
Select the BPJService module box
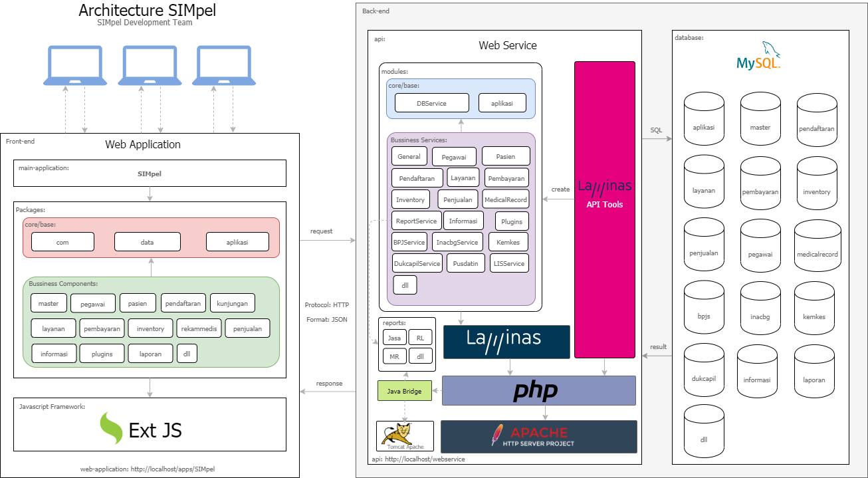[409, 243]
